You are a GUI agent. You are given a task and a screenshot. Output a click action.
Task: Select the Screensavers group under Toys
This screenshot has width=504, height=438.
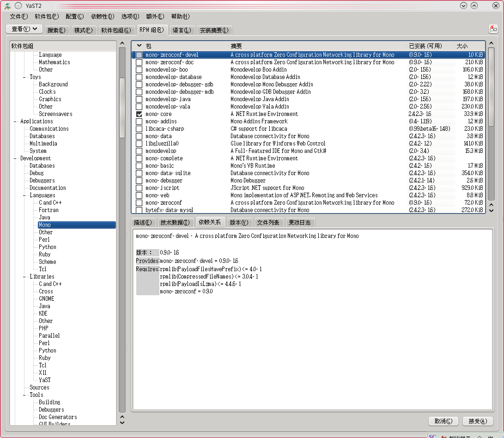click(x=55, y=114)
